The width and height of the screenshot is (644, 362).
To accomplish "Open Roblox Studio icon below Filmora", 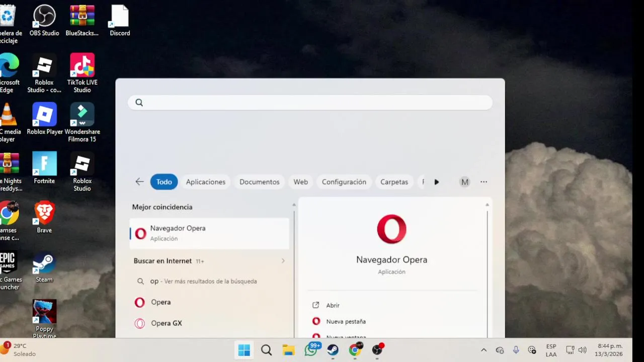I will [x=82, y=172].
